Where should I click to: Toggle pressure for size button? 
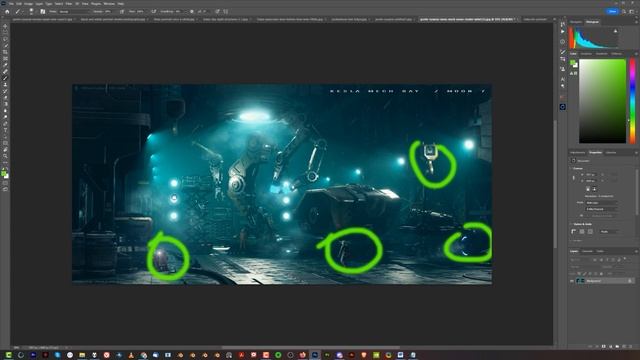[x=217, y=11]
